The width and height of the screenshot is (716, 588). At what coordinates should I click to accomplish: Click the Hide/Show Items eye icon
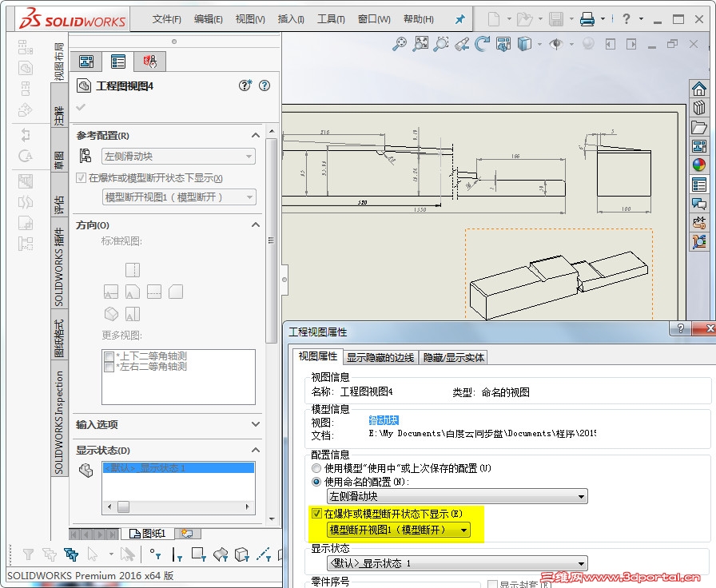pyautogui.click(x=555, y=44)
